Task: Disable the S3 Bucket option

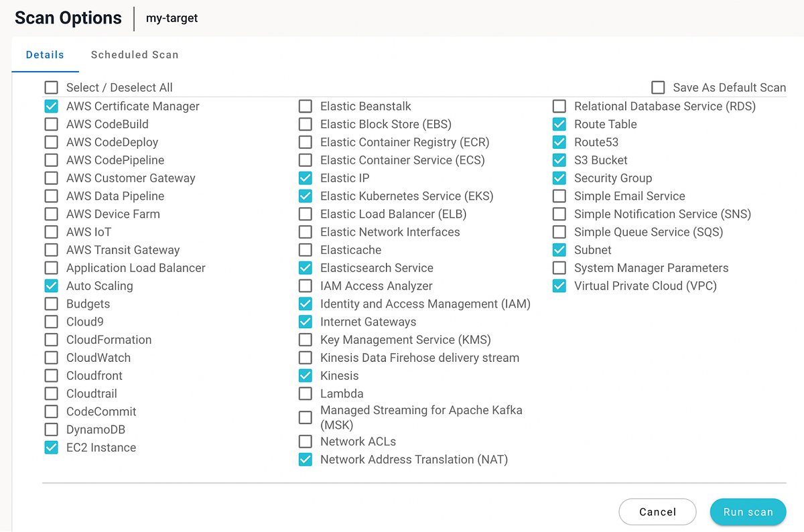Action: 559,159
